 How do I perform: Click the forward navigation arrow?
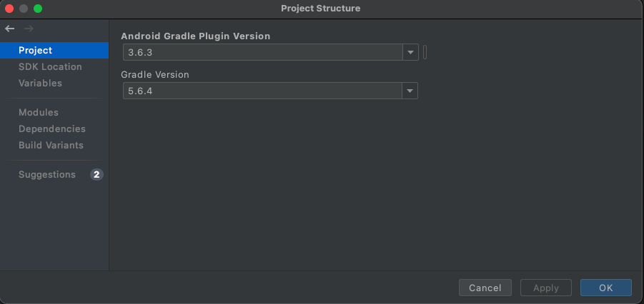(29, 29)
